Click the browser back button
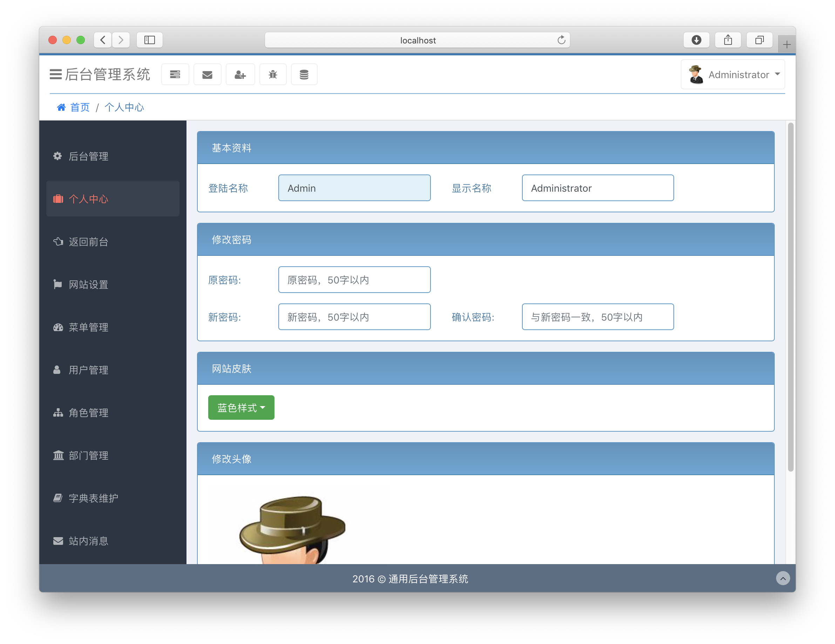Image resolution: width=835 pixels, height=644 pixels. click(103, 40)
